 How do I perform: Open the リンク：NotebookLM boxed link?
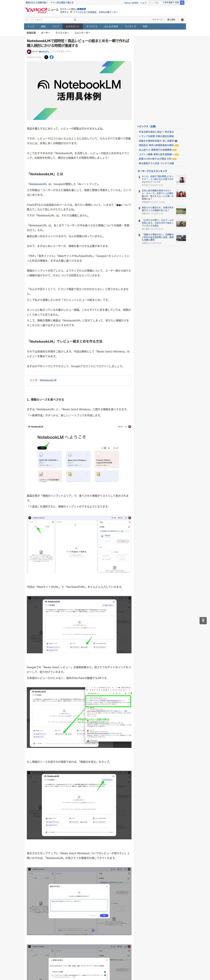48,380
